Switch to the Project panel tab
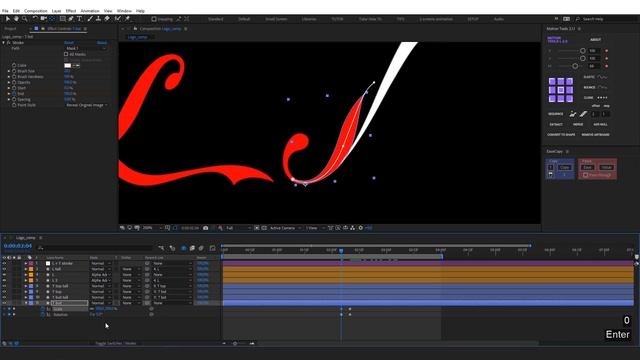The image size is (640, 360). tap(11, 29)
